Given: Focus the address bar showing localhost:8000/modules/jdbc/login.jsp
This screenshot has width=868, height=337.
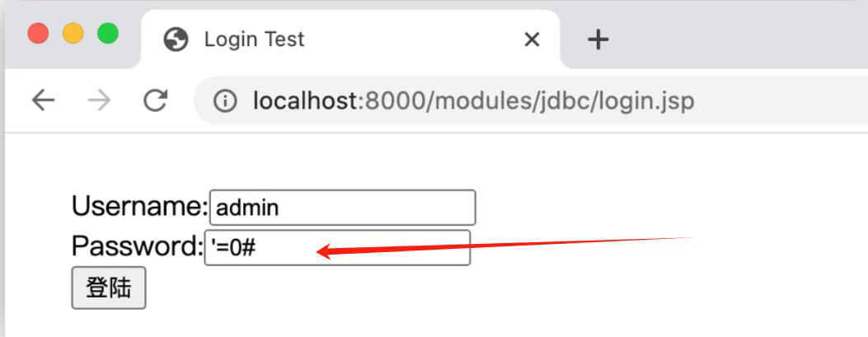Looking at the screenshot, I should point(530,101).
